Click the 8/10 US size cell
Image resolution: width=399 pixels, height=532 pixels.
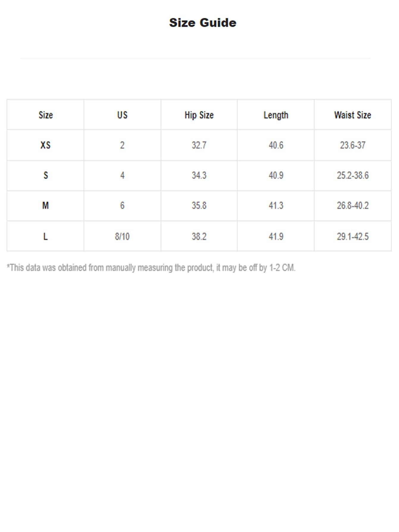tap(122, 237)
